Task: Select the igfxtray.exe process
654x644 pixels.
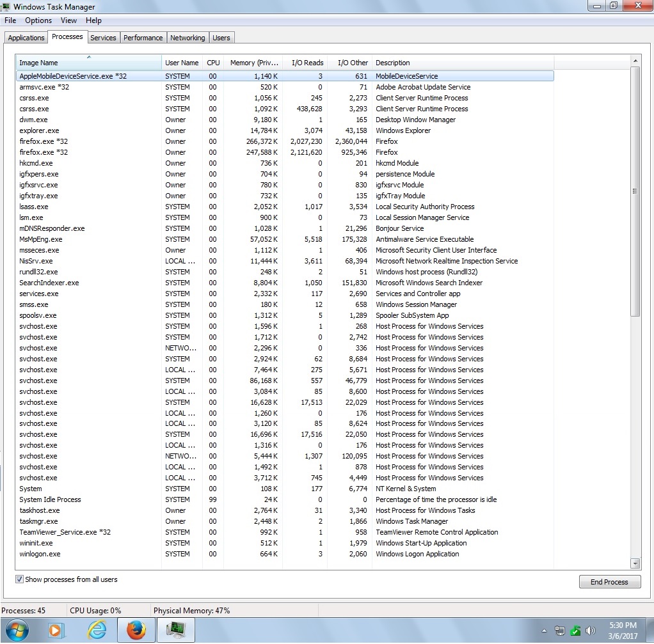Action: tap(285, 196)
